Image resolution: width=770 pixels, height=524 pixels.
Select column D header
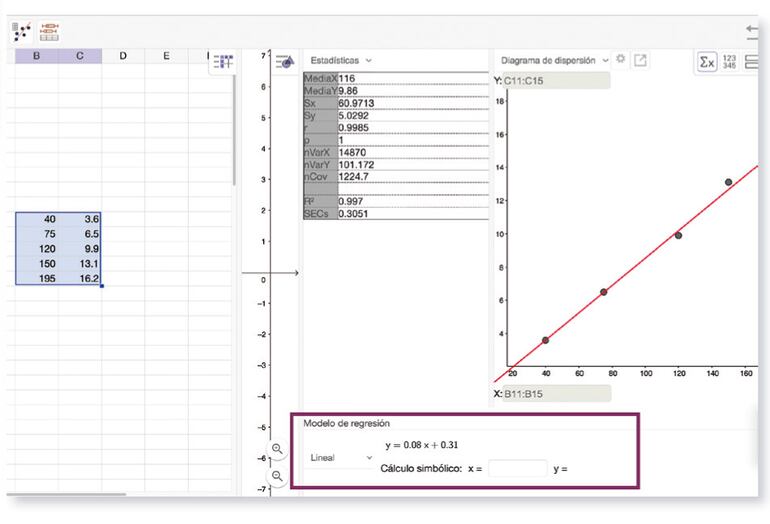[x=123, y=56]
